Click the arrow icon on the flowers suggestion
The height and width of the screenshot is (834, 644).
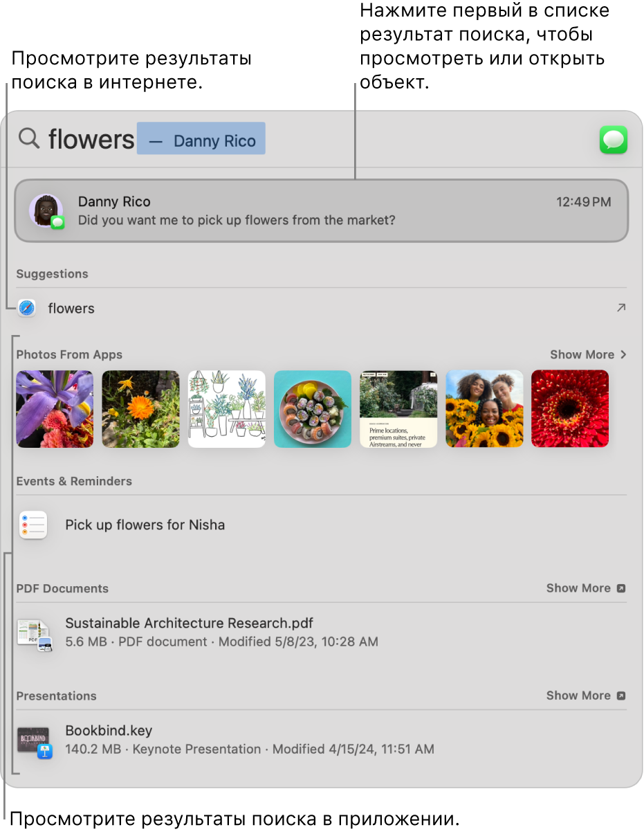pyautogui.click(x=620, y=308)
